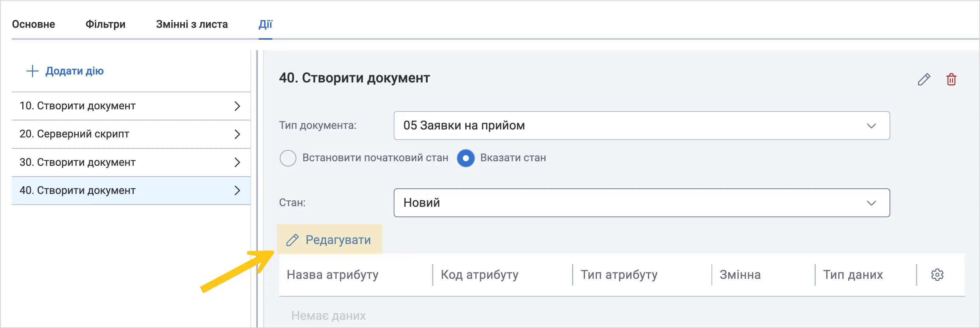
Task: Click the Тип документа: label
Action: pos(318,126)
